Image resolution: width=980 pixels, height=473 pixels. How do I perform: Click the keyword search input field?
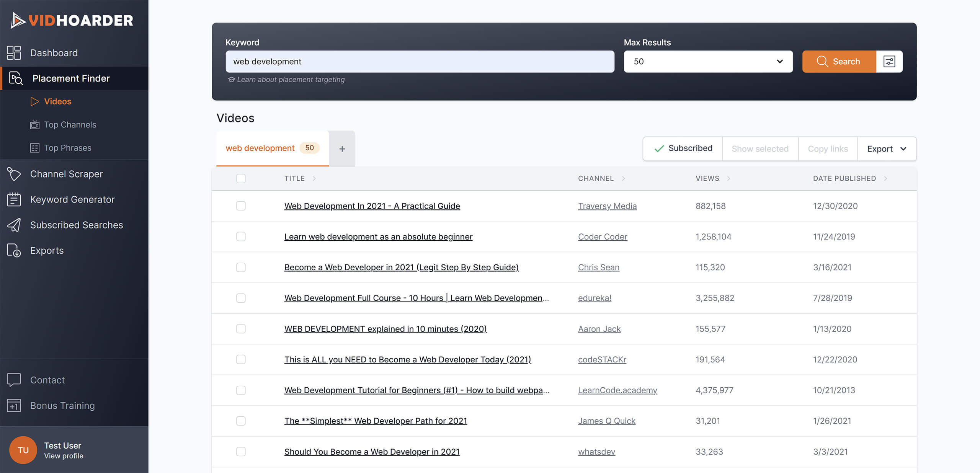(x=420, y=61)
